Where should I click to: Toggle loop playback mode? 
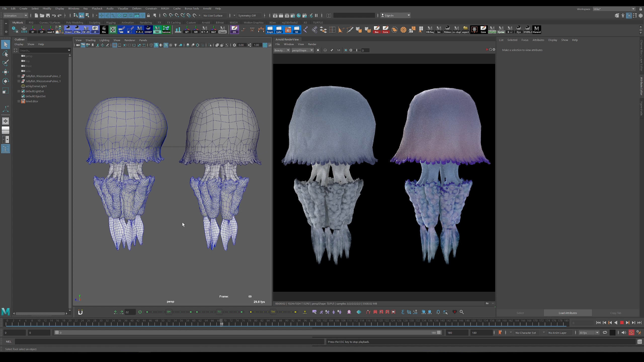605,333
